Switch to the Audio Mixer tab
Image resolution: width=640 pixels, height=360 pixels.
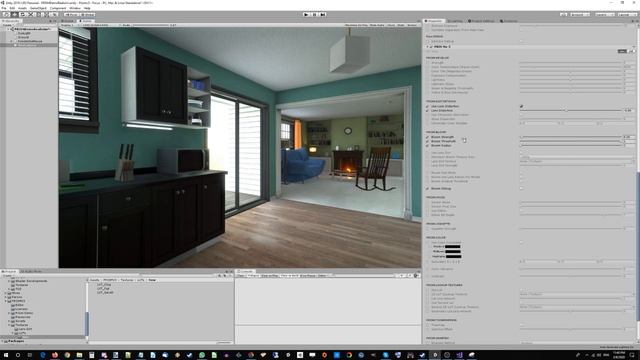32,271
